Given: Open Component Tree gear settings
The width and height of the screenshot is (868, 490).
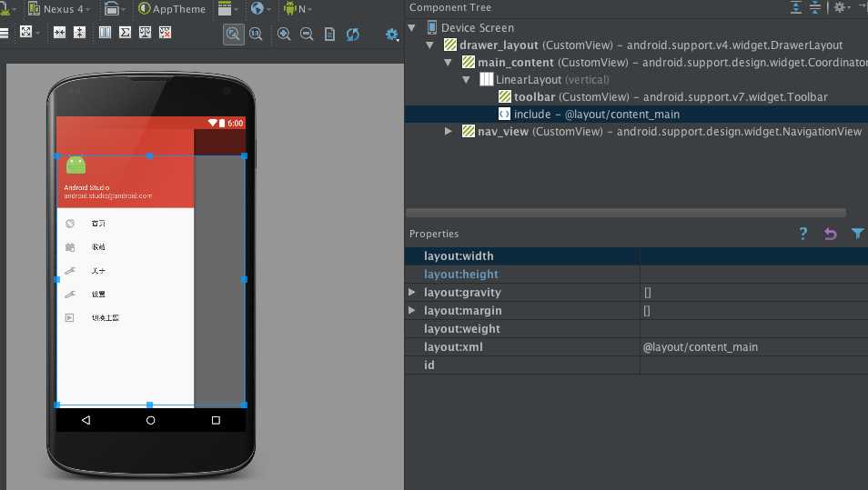Looking at the screenshot, I should tap(842, 7).
